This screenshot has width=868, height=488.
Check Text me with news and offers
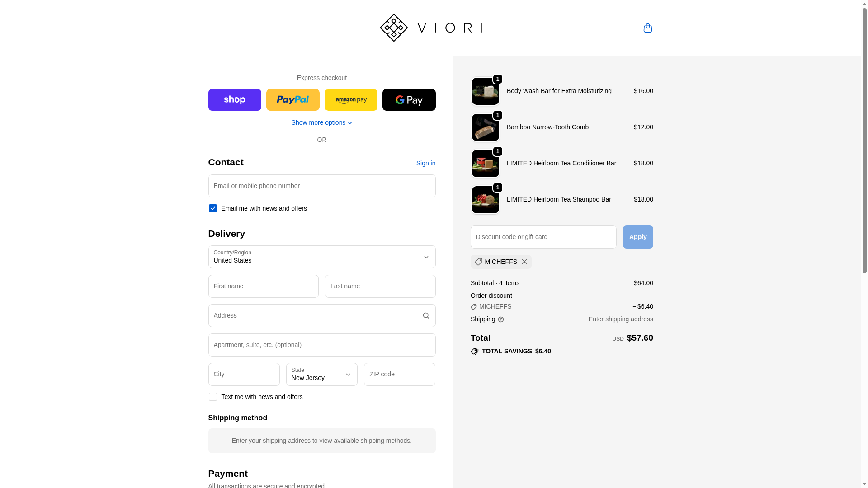click(x=213, y=397)
